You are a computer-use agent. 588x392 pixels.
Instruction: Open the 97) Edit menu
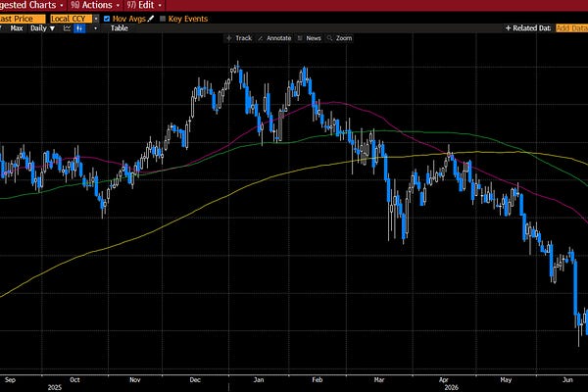[x=144, y=5]
